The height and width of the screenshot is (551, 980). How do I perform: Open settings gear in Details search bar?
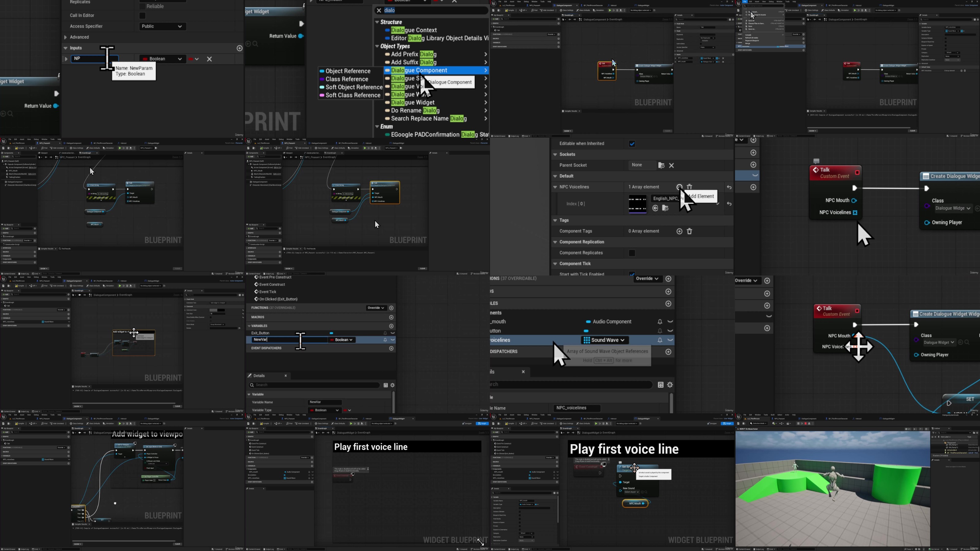pos(392,385)
